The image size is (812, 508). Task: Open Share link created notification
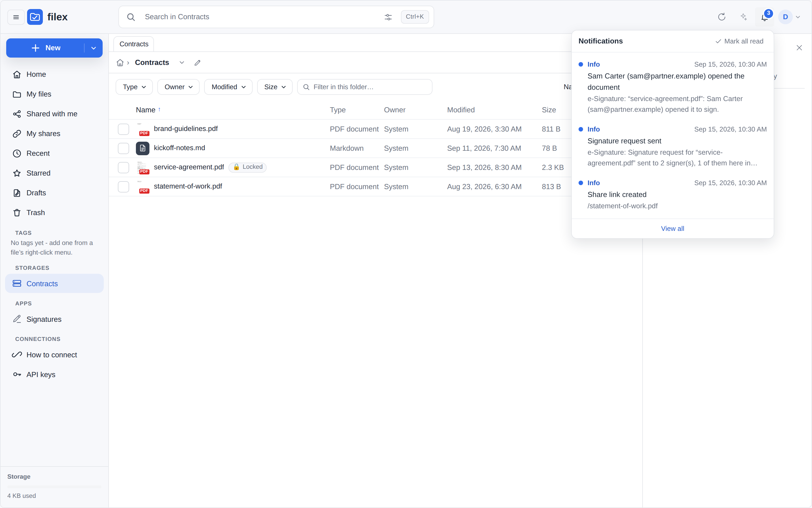pyautogui.click(x=672, y=194)
